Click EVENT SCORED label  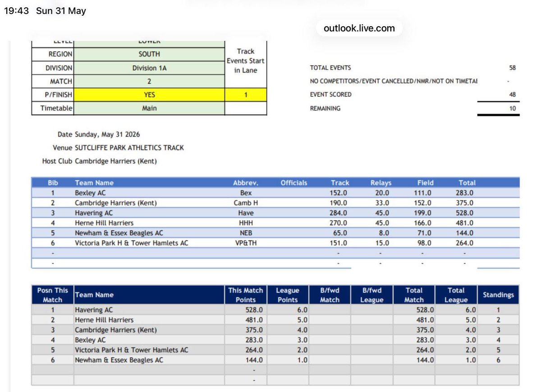click(331, 95)
